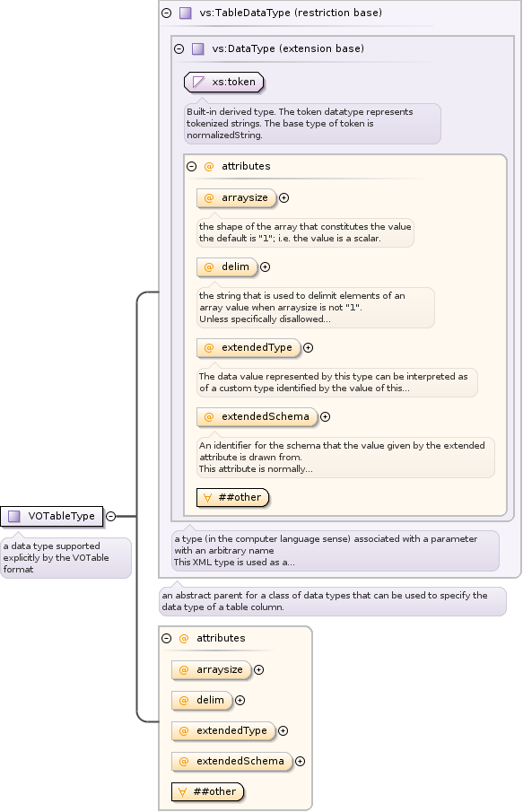Click the VOTableType purple square icon
The width and height of the screenshot is (523, 812).
pos(14,516)
